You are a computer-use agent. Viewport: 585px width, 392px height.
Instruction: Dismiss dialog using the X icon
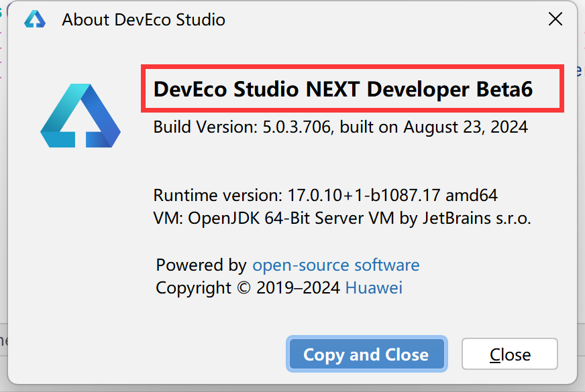point(555,19)
